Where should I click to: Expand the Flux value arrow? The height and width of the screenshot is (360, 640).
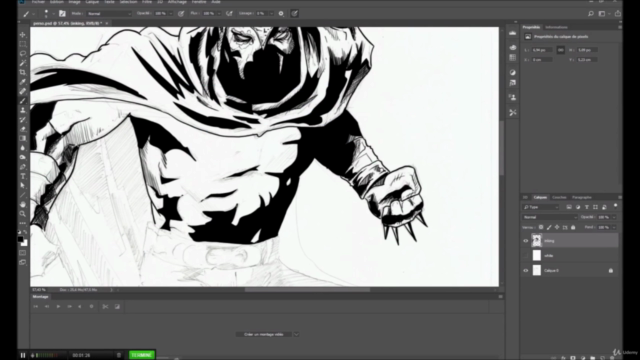[219, 13]
